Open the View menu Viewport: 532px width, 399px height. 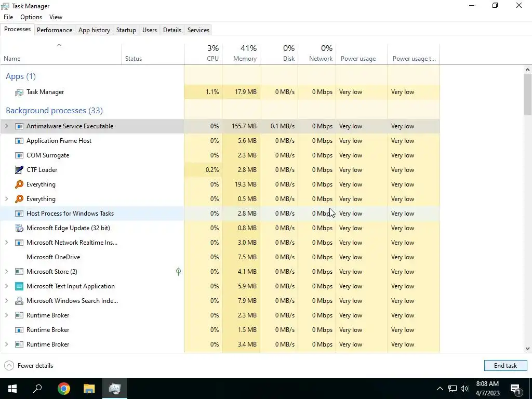56,17
